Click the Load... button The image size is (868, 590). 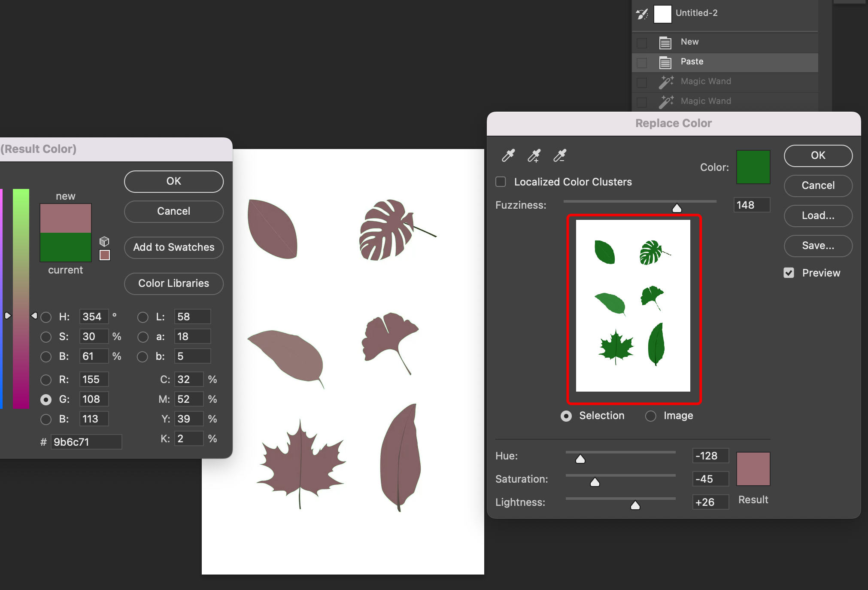click(x=818, y=216)
